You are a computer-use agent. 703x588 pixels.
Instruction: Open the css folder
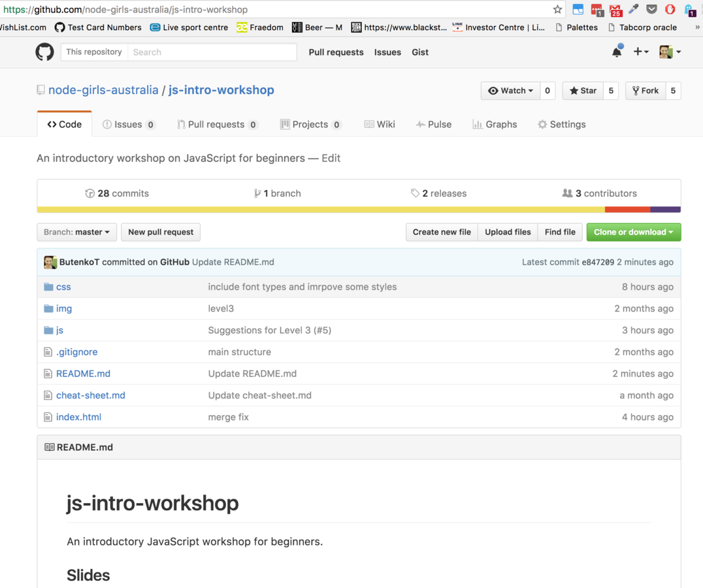click(x=63, y=287)
